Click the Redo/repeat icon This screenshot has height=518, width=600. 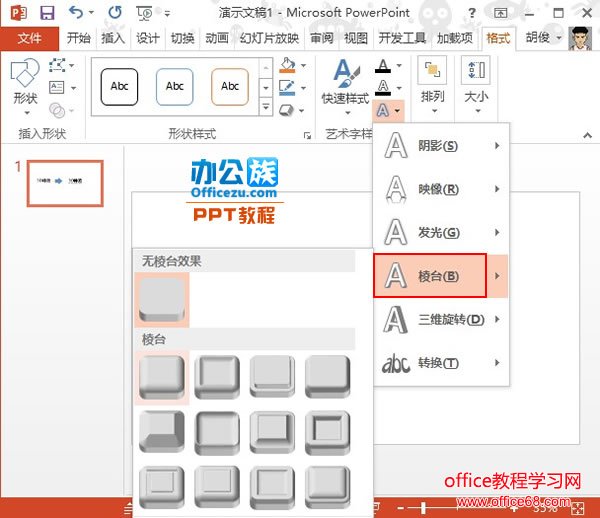click(115, 13)
